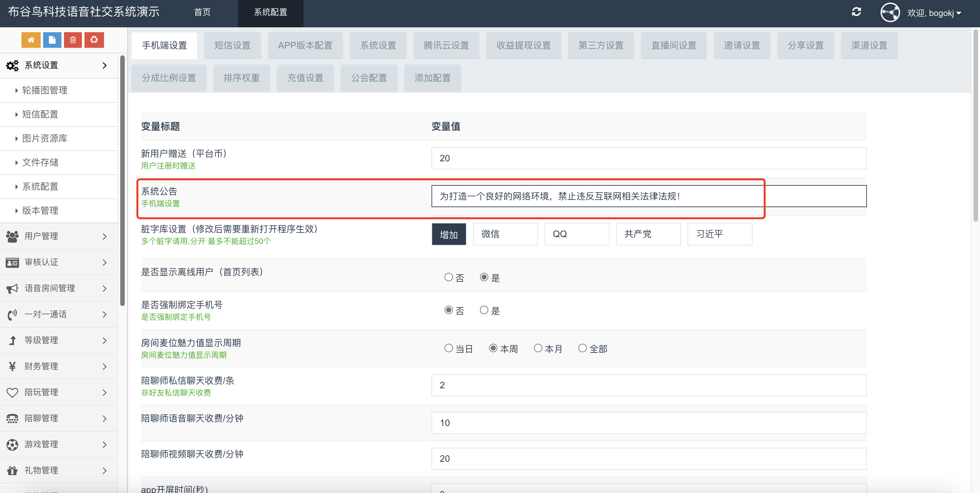Click the 增加 button for dirty words

448,234
